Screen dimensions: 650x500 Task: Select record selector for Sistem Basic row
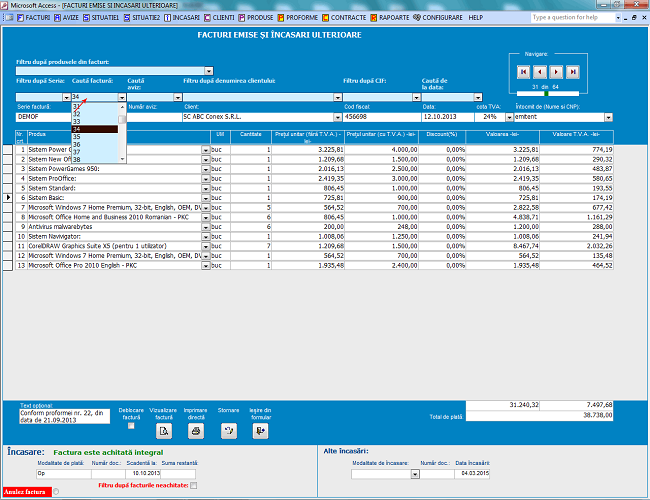point(8,198)
